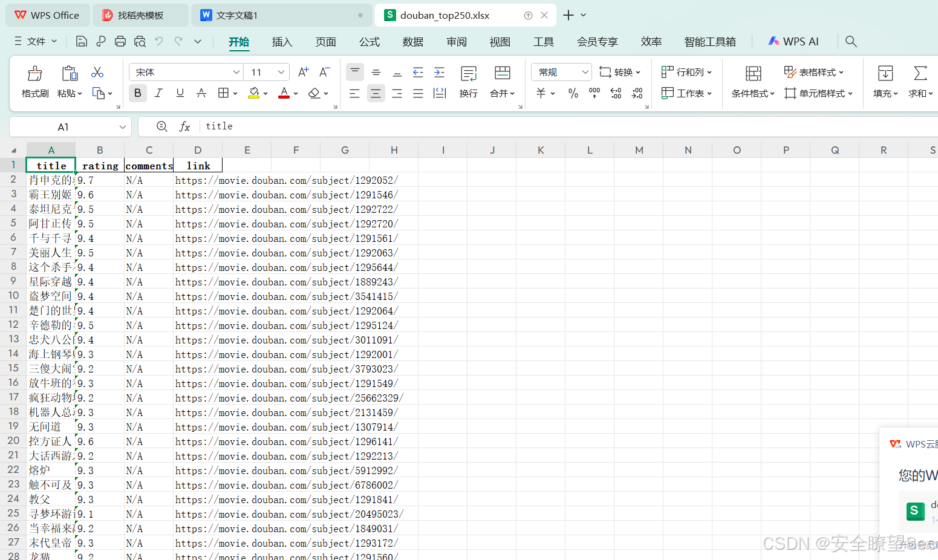Click the AutoSum (求和) sigma icon
The height and width of the screenshot is (560, 938).
pyautogui.click(x=920, y=73)
